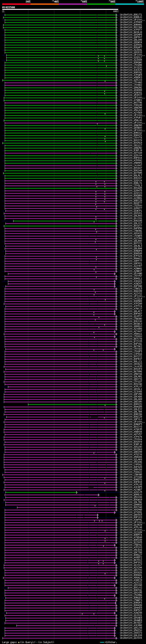The image size is (146, 644).
Task: Click the query end position 446
Action: (115, 11)
